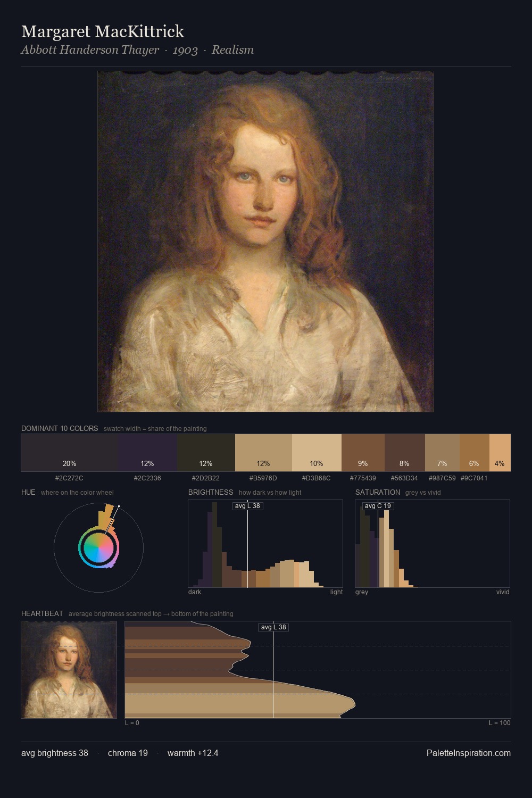
Task: Click the hex code #563D34
Action: coord(404,478)
